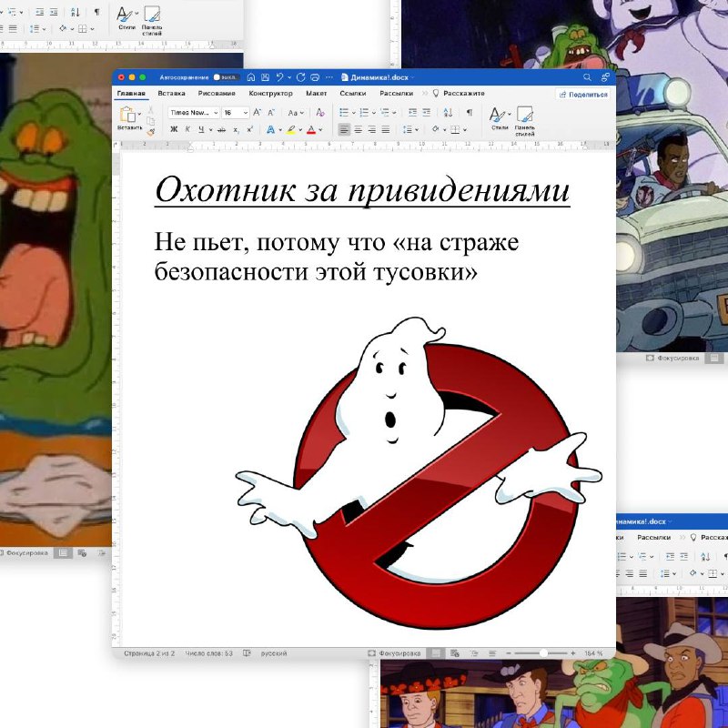Increase font size with the larger A

point(258,112)
